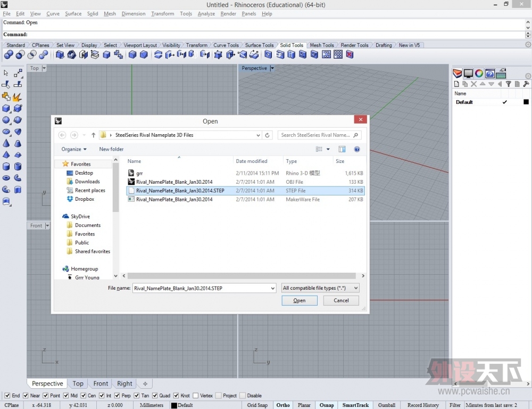Click the Up folder arrow in Open dialog
Screen dimensions: 532x409
93,135
